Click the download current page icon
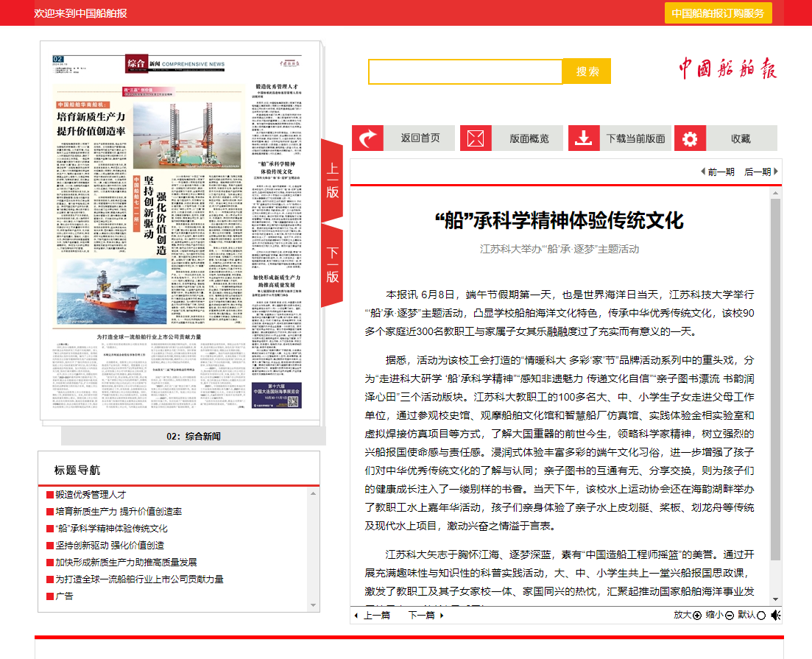 584,138
